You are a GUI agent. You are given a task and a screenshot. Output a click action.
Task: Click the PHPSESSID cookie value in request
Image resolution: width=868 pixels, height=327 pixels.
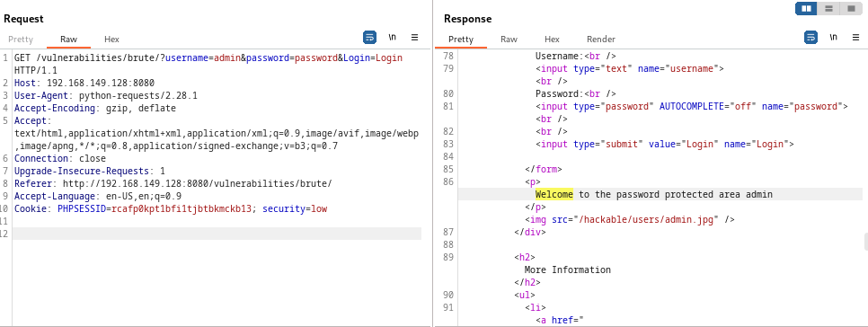tap(182, 208)
